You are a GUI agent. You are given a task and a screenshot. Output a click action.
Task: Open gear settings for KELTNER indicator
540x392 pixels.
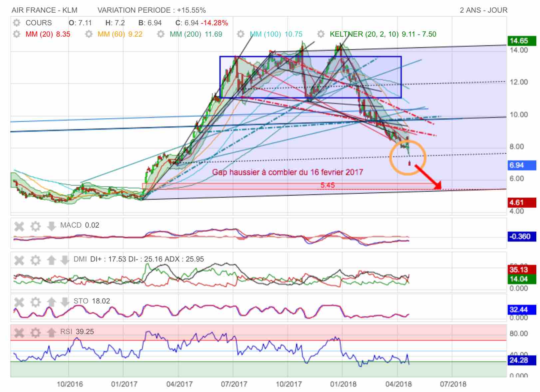[x=321, y=34]
